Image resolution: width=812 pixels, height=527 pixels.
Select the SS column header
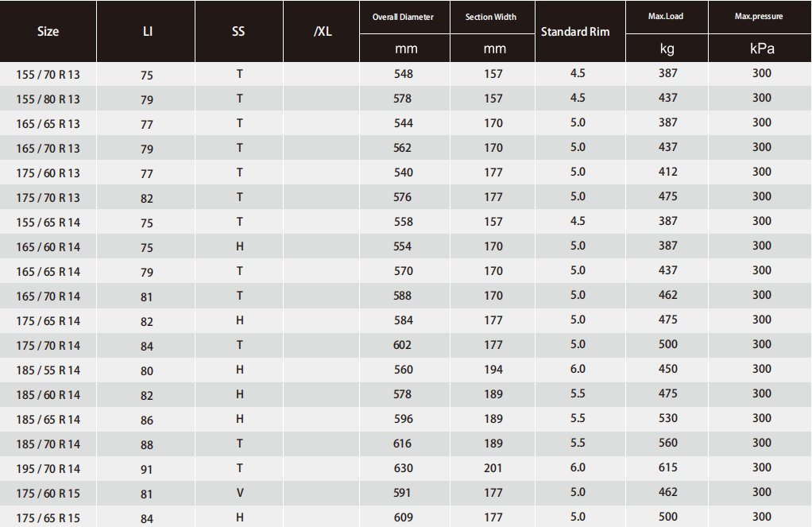(x=239, y=32)
